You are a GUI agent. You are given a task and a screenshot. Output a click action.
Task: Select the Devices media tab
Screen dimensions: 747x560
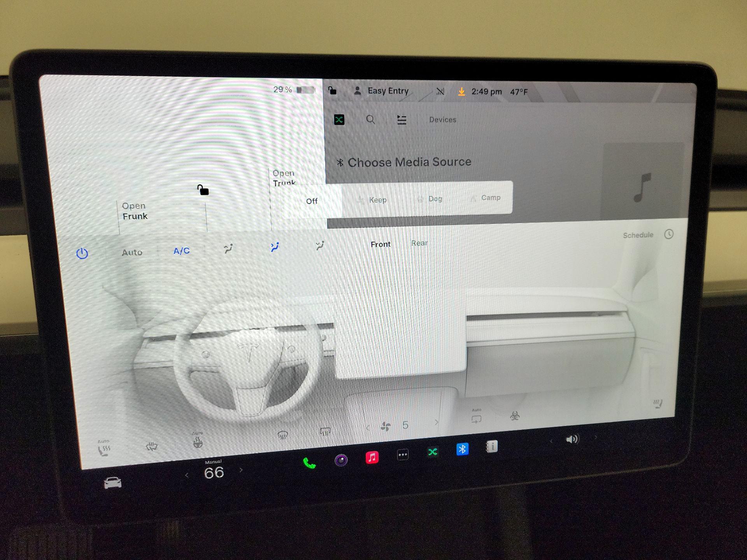click(442, 120)
